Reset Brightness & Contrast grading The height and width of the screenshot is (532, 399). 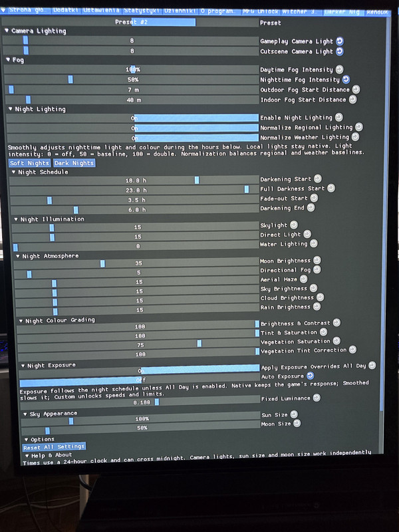(336, 323)
